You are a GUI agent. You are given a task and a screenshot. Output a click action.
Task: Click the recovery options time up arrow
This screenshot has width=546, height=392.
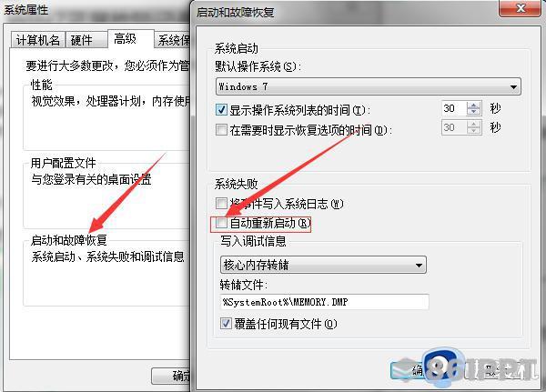coord(473,124)
